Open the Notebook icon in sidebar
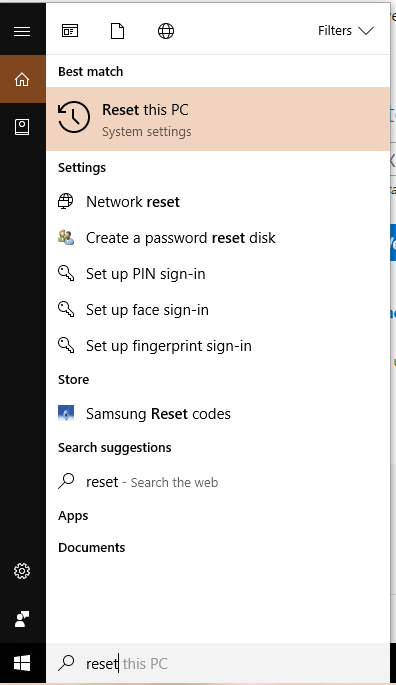Viewport: 396px width, 685px height. click(22, 127)
